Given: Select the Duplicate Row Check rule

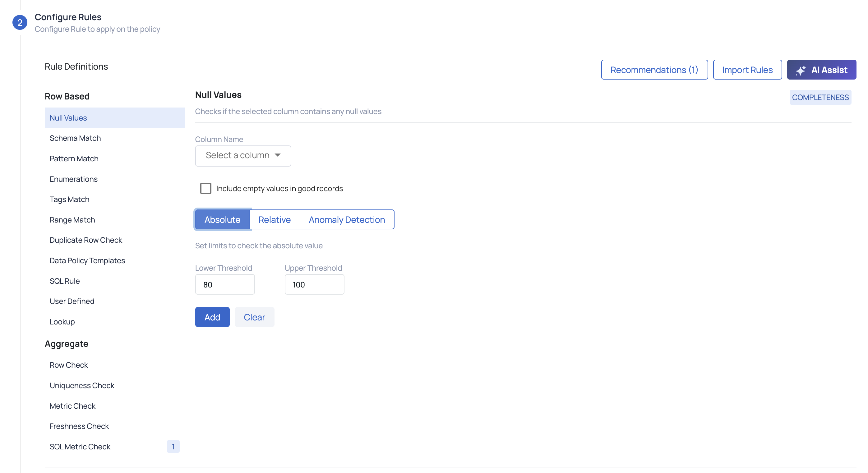Looking at the screenshot, I should coord(86,240).
